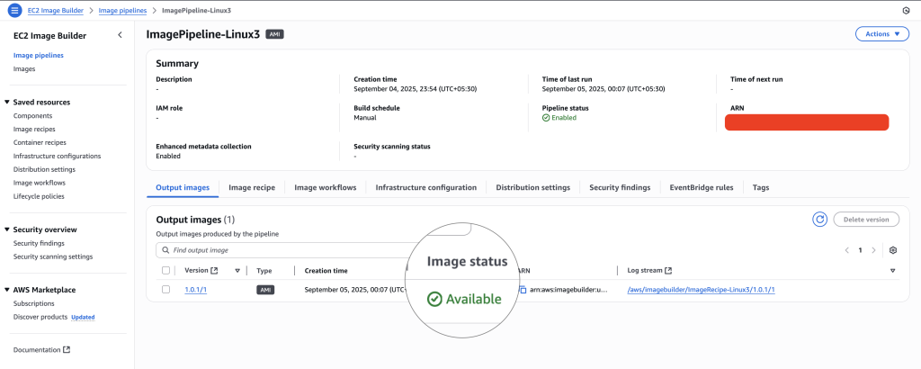Open Subscriptions in sidebar
The width and height of the screenshot is (921, 369).
pyautogui.click(x=33, y=304)
